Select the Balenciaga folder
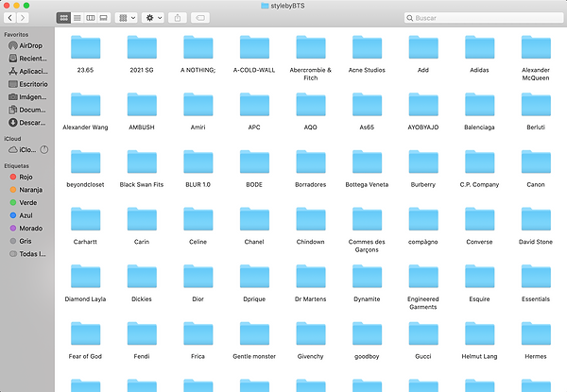Viewport: 567px width, 392px height. [x=479, y=105]
